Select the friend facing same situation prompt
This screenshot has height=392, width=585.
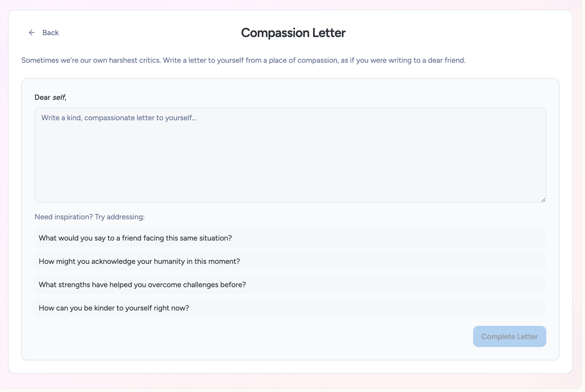(x=135, y=238)
